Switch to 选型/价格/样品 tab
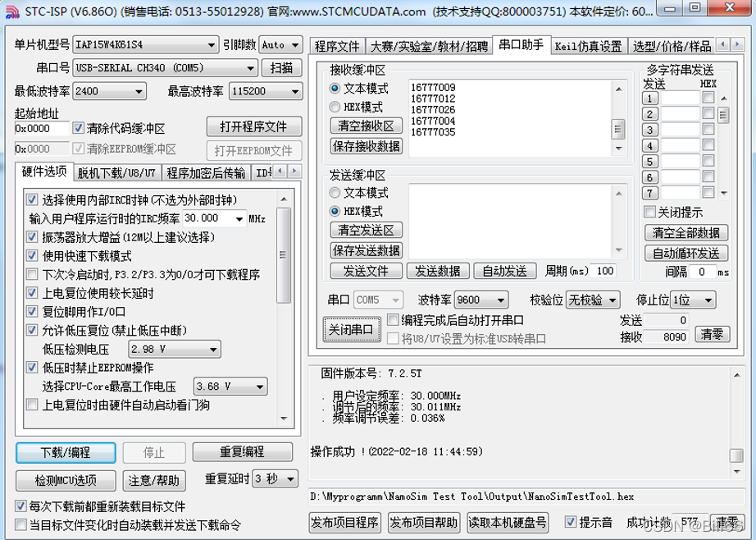This screenshot has height=540, width=756. pos(672,46)
